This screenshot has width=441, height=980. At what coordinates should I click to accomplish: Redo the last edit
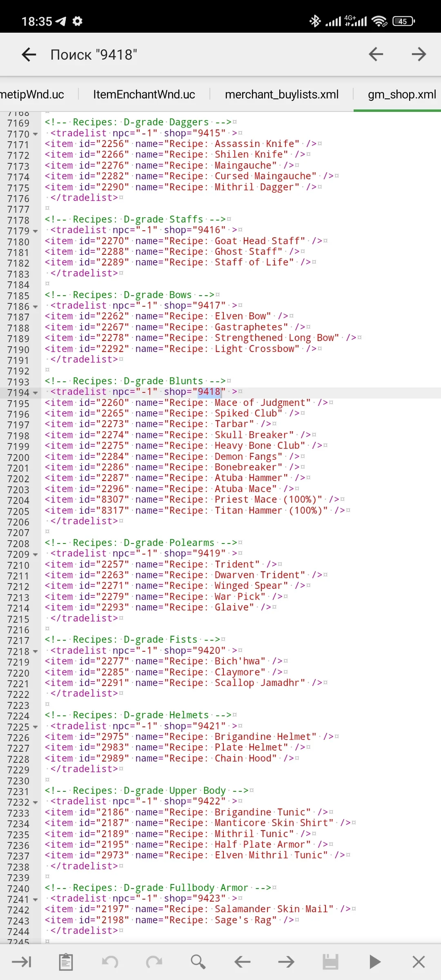pyautogui.click(x=154, y=962)
